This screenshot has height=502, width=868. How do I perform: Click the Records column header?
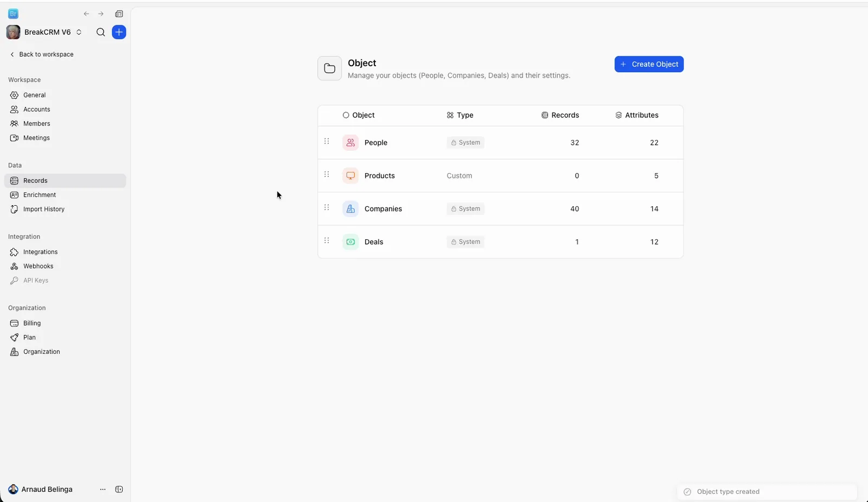tap(560, 115)
